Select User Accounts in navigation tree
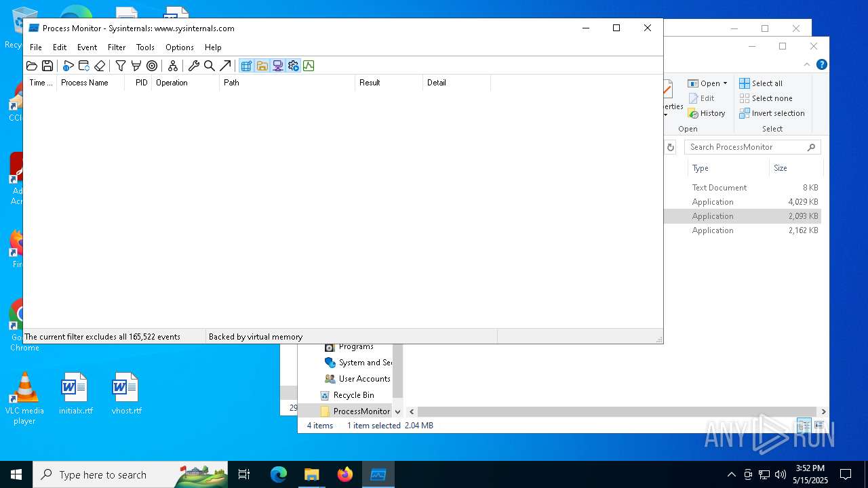 [x=357, y=379]
